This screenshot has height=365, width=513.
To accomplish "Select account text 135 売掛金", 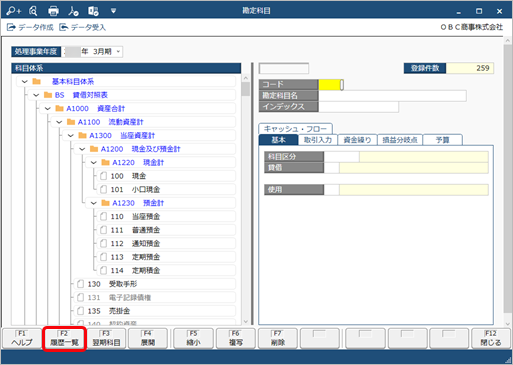I will [109, 311].
